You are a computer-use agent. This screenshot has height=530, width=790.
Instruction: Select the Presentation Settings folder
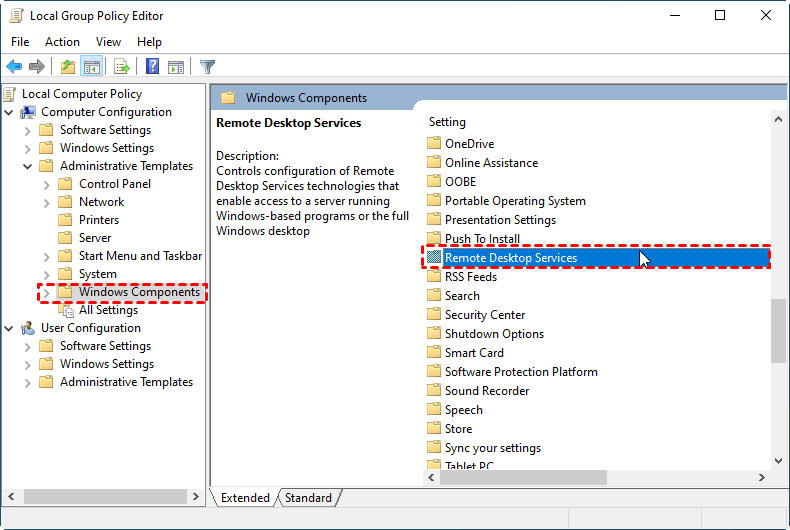[500, 220]
